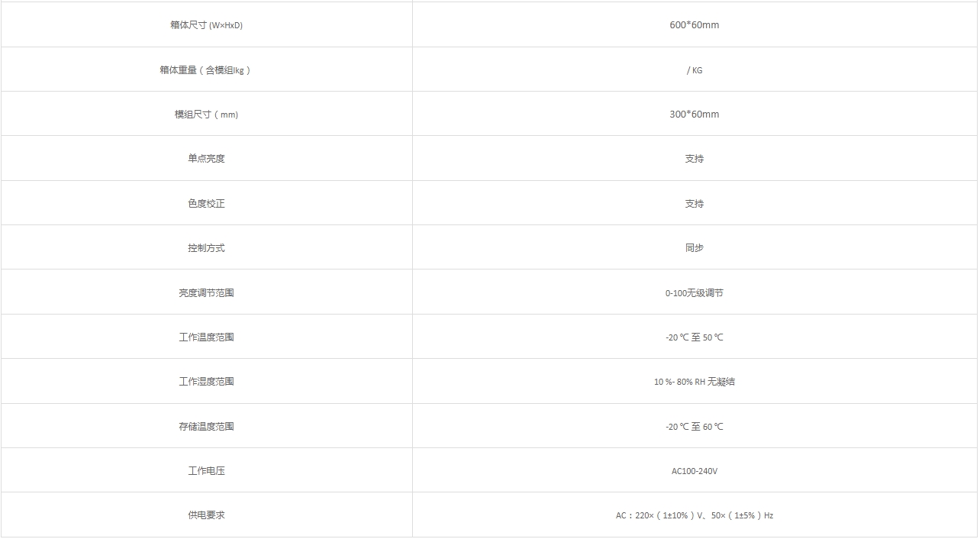Select the 工作温度范围 label
This screenshot has width=980, height=539.
pos(206,337)
